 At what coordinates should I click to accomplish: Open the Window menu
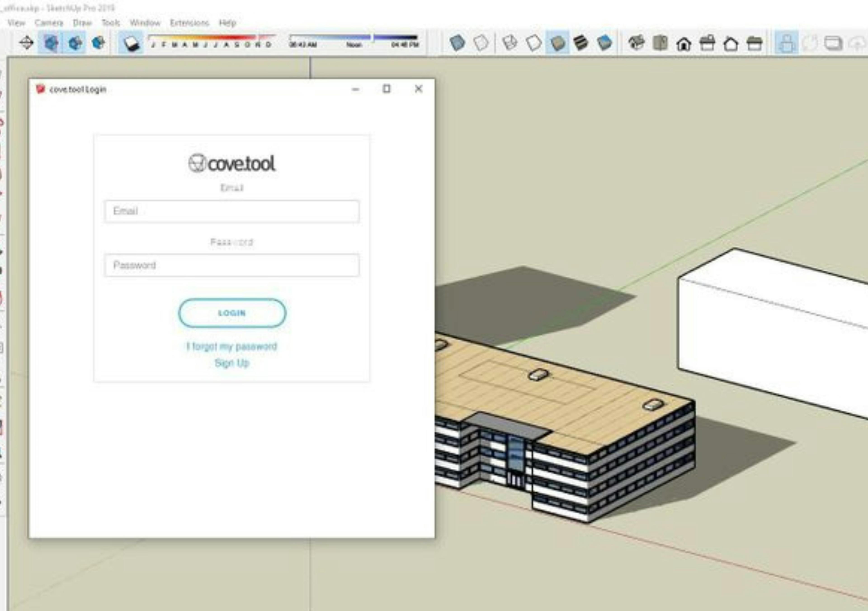(x=145, y=23)
